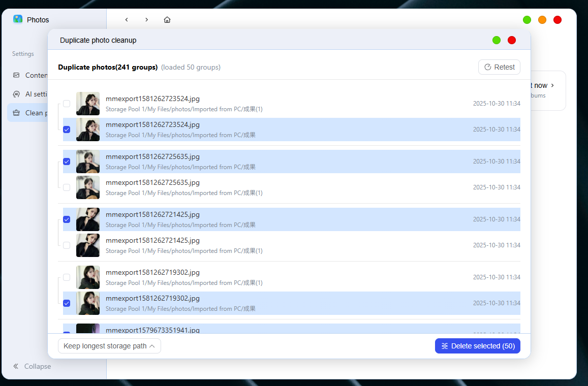The image size is (588, 386).
Task: Open the Content settings icon in sidebar
Action: click(x=16, y=75)
